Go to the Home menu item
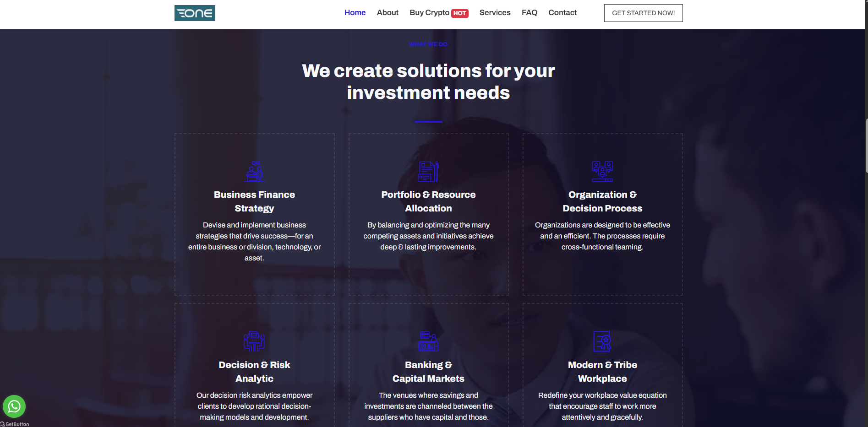Viewport: 868px width, 427px height. tap(355, 13)
